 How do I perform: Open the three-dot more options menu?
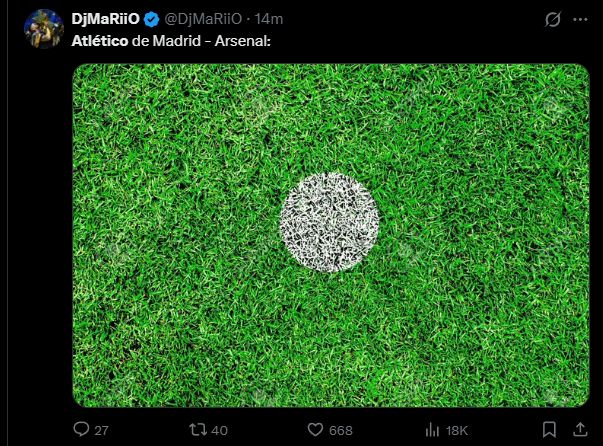[581, 20]
